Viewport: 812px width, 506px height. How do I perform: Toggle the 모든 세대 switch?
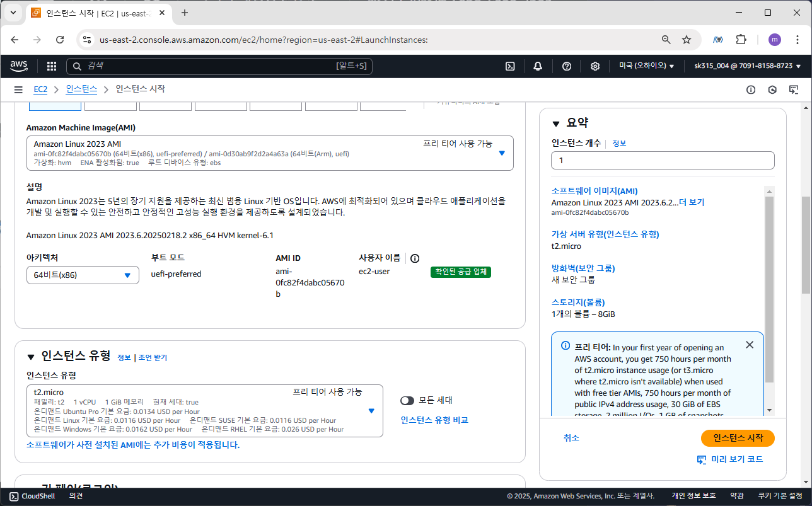[x=407, y=400]
